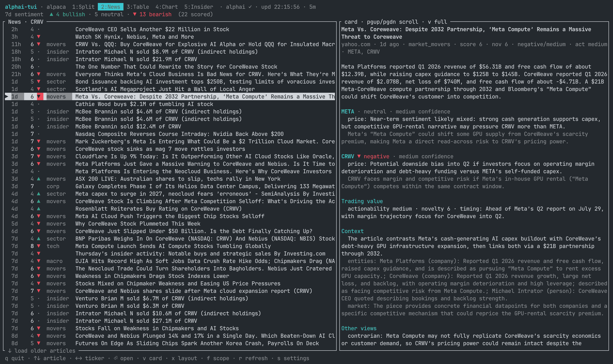Click the down arrow beside load older articles
Viewport: 613px width, 364px height.
pyautogui.click(x=10, y=351)
